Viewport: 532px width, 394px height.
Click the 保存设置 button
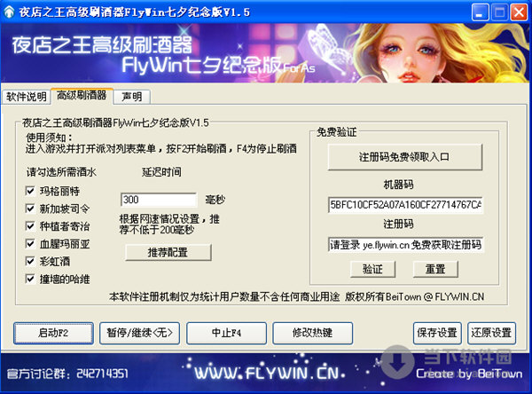[x=437, y=333]
